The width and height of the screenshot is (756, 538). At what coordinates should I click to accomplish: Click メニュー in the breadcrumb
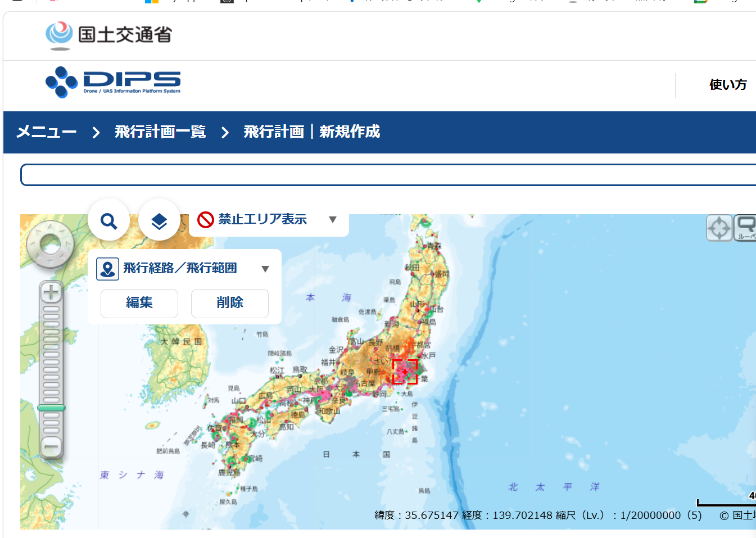point(46,132)
